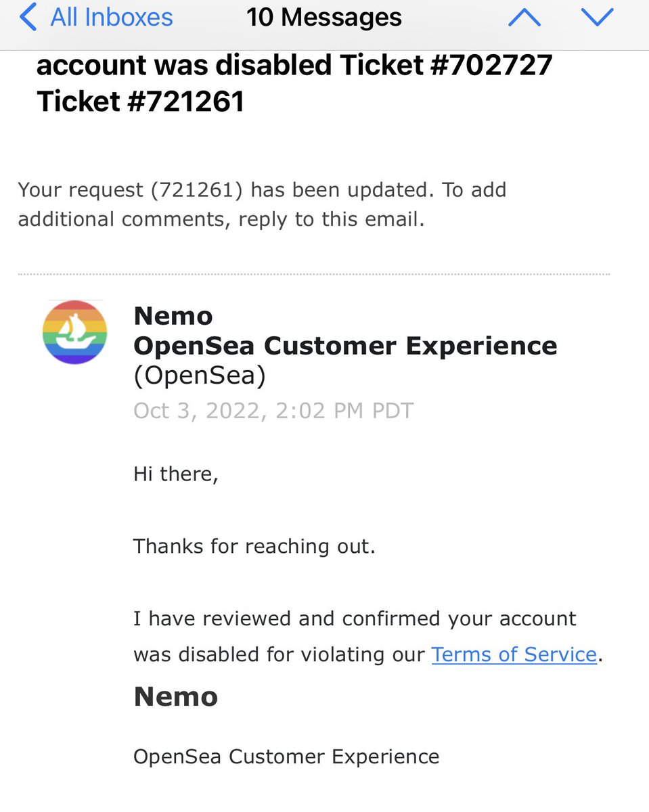Open the Terms of Service link

[x=514, y=654]
